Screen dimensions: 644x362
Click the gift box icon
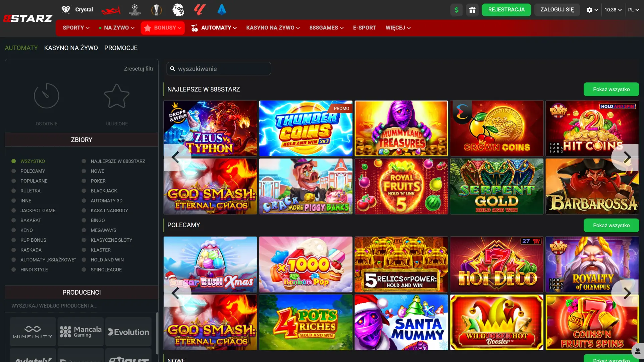pos(472,10)
